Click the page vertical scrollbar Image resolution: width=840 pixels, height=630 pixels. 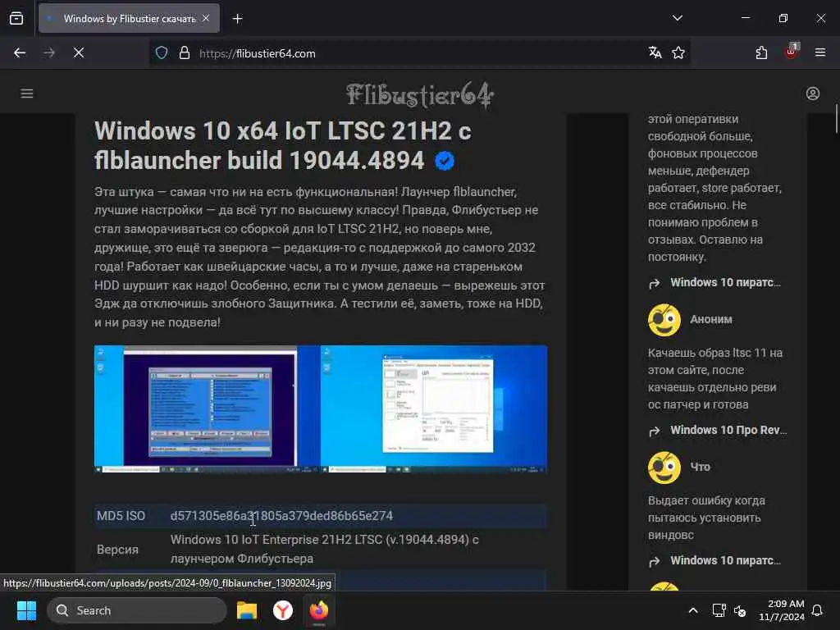pos(836,119)
